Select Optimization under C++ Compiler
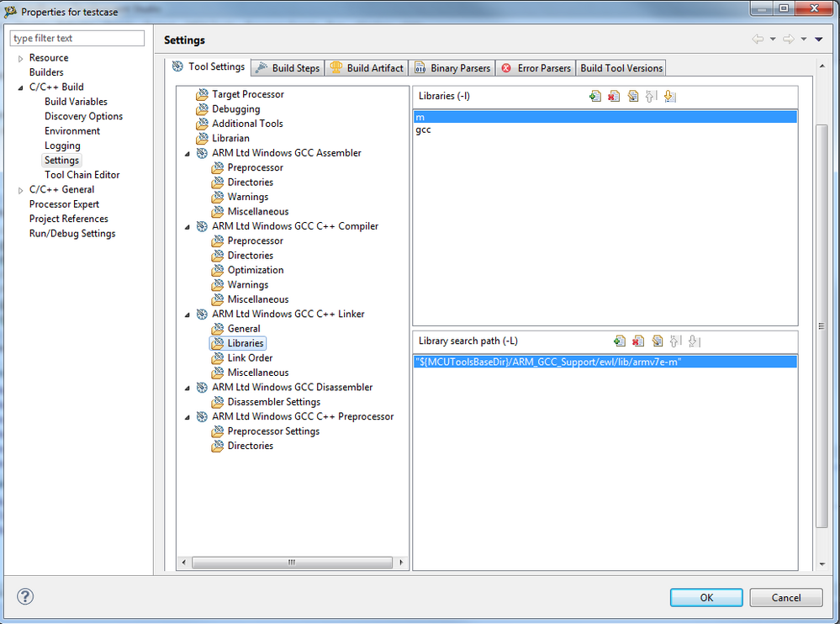Image resolution: width=840 pixels, height=624 pixels. click(255, 270)
